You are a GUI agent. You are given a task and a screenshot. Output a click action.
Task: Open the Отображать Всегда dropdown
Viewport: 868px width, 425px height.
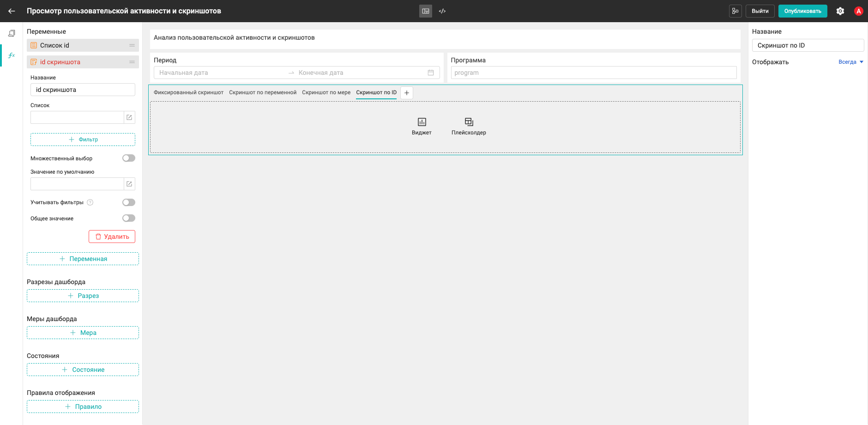[851, 62]
